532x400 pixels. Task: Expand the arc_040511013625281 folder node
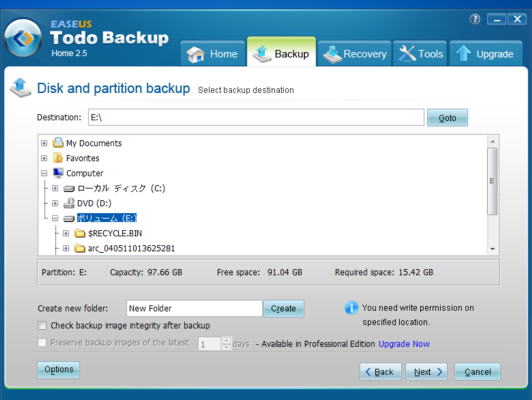coord(66,248)
